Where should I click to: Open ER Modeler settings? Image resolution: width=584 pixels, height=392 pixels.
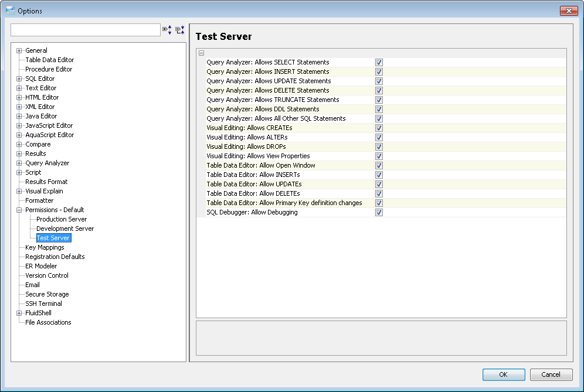tap(41, 266)
